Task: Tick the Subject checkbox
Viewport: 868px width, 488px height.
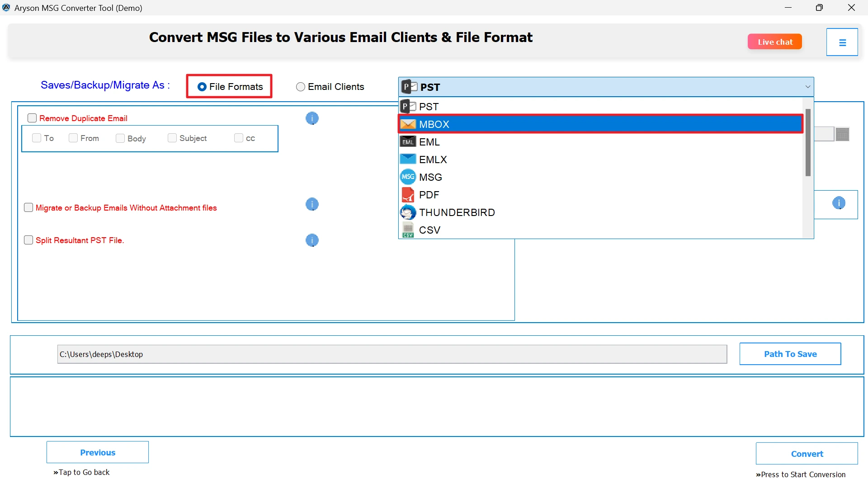Action: tap(172, 138)
